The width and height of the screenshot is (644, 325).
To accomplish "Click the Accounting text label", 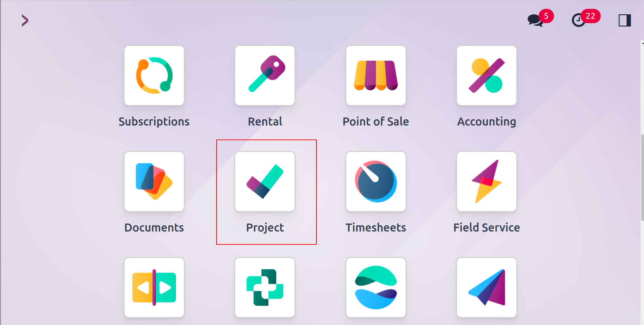I will (x=486, y=122).
